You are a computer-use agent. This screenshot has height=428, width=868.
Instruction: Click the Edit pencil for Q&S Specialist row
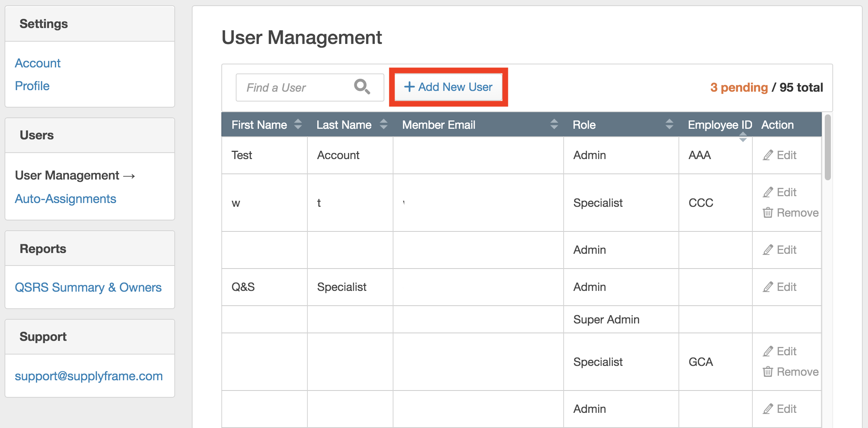[768, 287]
